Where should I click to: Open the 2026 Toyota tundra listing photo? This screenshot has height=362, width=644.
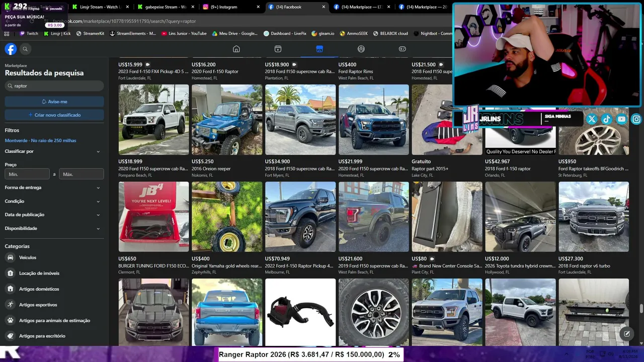coord(520,217)
